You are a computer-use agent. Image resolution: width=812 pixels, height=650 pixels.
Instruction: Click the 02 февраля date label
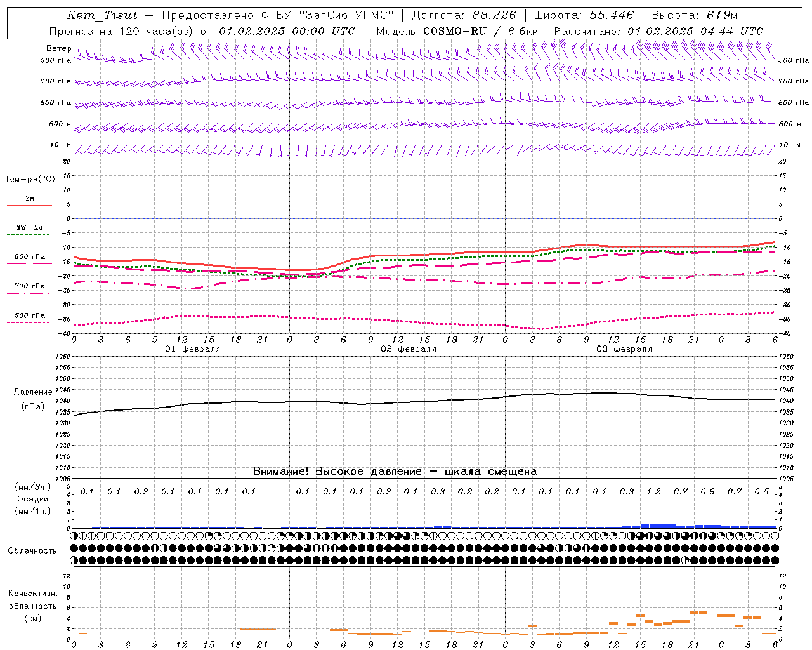click(x=408, y=349)
